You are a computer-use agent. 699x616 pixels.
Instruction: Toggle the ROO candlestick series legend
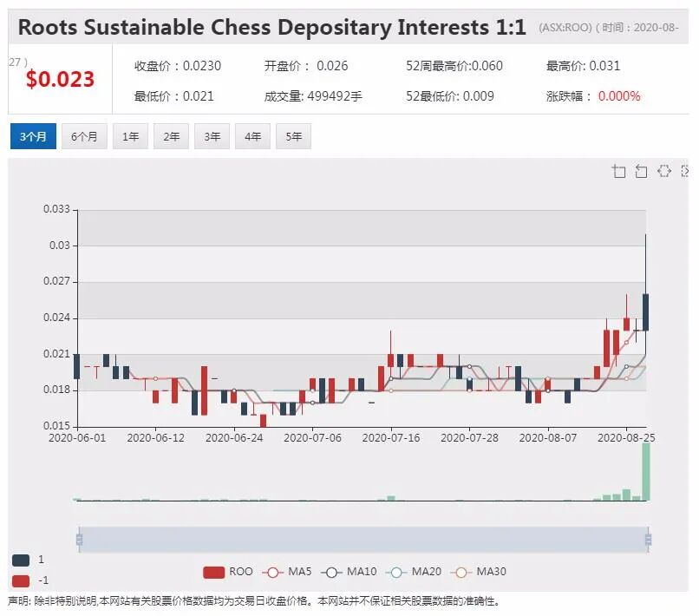228,572
